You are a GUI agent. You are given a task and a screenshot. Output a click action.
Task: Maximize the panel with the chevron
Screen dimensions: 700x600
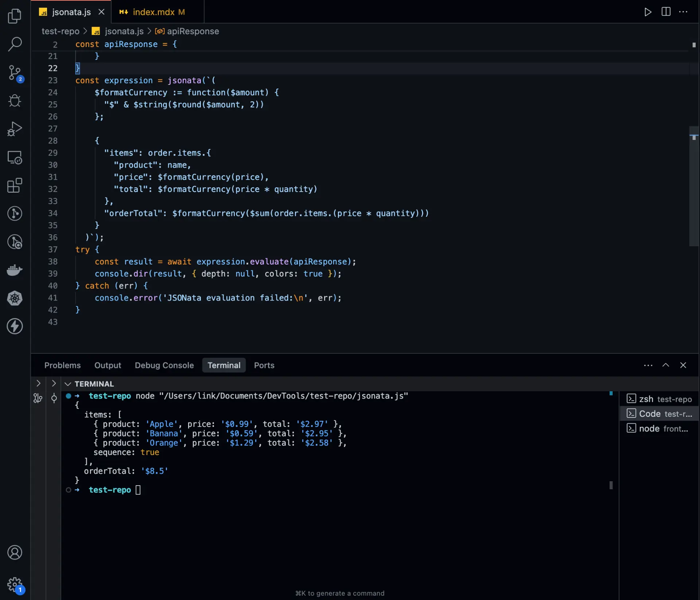666,365
